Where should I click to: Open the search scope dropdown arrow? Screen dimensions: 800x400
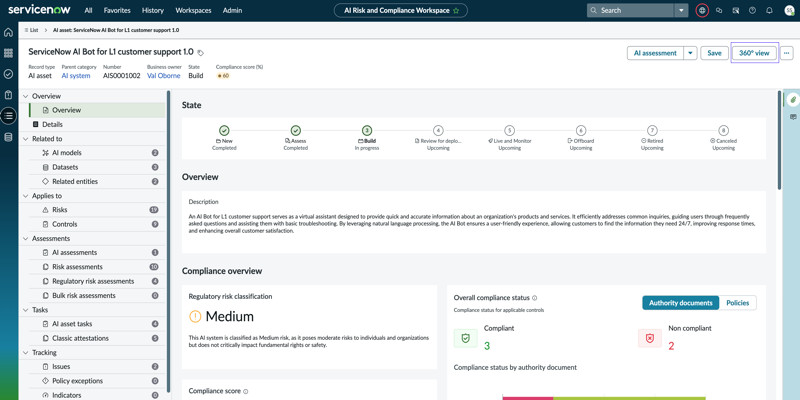pyautogui.click(x=681, y=10)
